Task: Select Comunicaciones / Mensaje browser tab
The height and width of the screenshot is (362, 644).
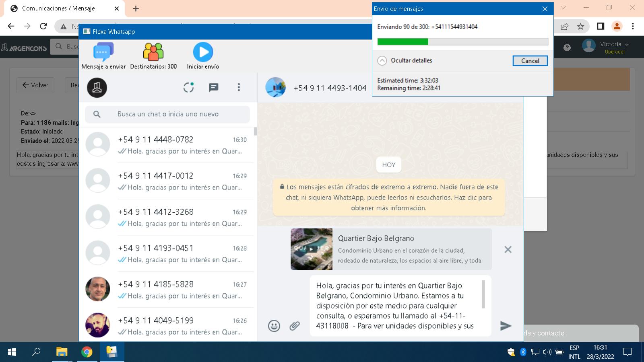Action: pos(64,8)
